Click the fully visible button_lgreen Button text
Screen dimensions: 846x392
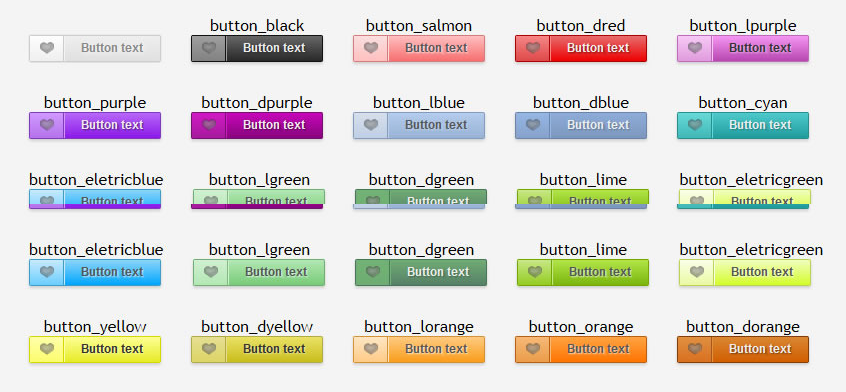(276, 272)
